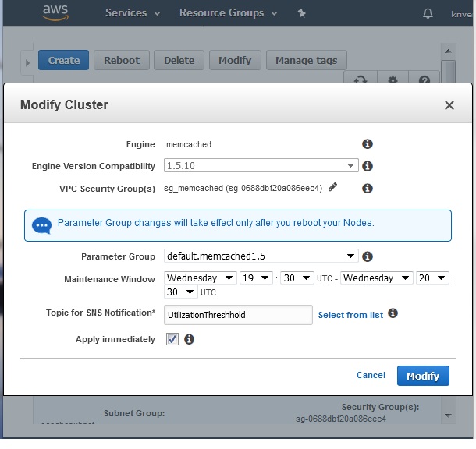Open Engine Version Compatibility dropdown
The image size is (476, 449).
[x=261, y=165]
